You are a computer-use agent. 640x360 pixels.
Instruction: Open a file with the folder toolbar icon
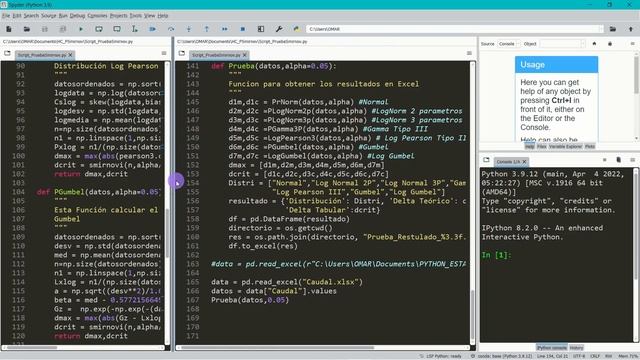(27, 29)
